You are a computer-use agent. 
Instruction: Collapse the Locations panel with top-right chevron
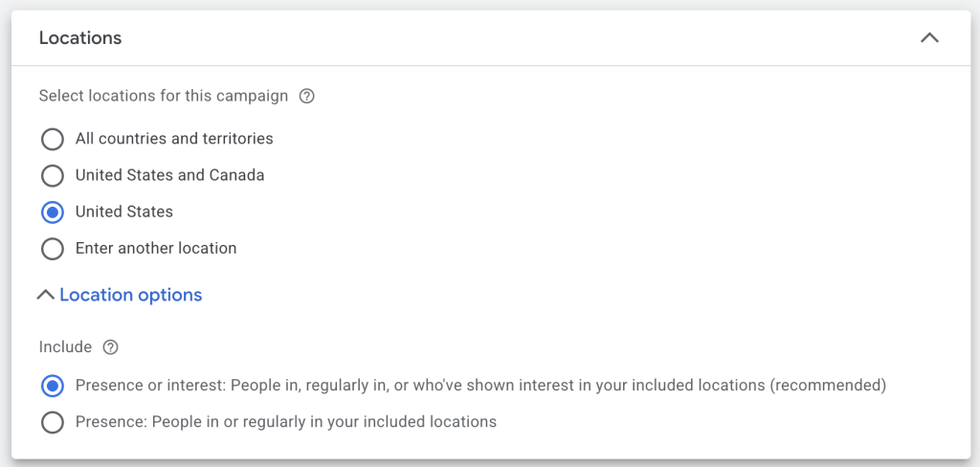928,38
